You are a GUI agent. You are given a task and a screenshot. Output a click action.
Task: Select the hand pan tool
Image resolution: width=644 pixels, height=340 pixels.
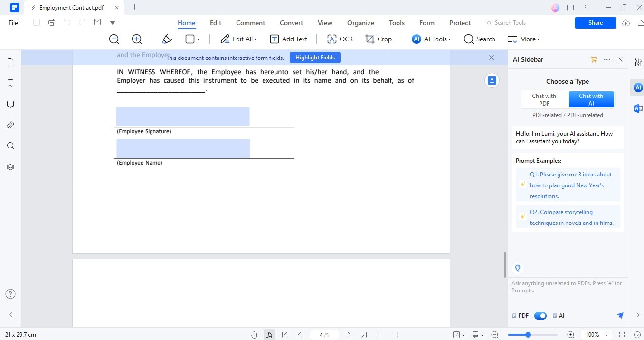[x=254, y=335]
